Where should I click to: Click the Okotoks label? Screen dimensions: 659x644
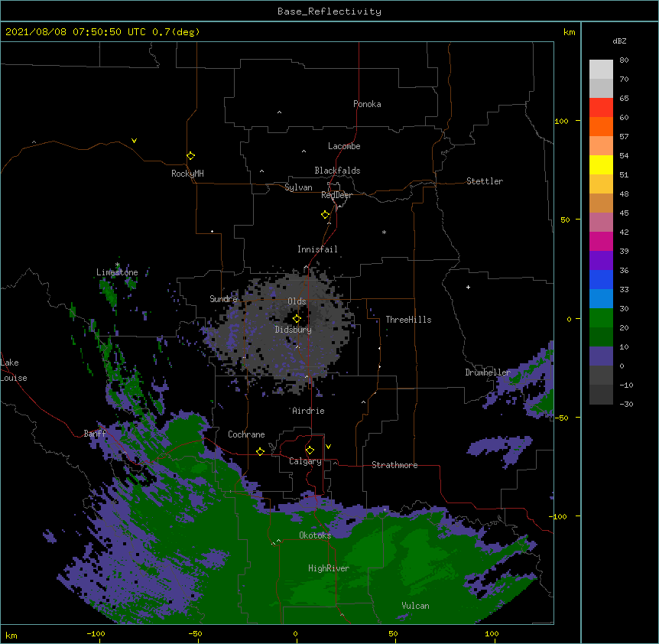[x=315, y=535]
